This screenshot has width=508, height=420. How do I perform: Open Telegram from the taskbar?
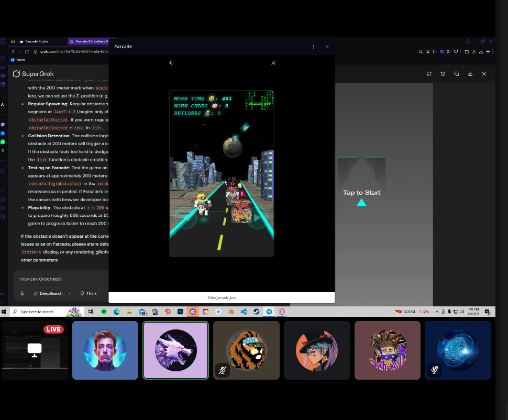point(269,312)
